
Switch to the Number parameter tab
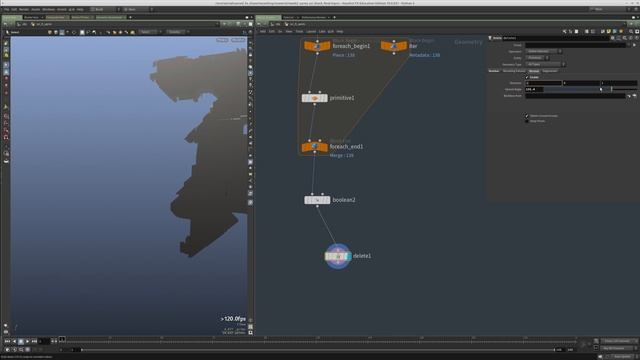(494, 71)
